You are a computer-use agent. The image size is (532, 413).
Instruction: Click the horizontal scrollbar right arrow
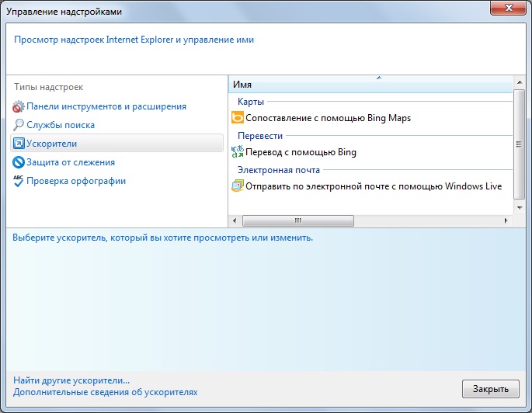pyautogui.click(x=506, y=220)
